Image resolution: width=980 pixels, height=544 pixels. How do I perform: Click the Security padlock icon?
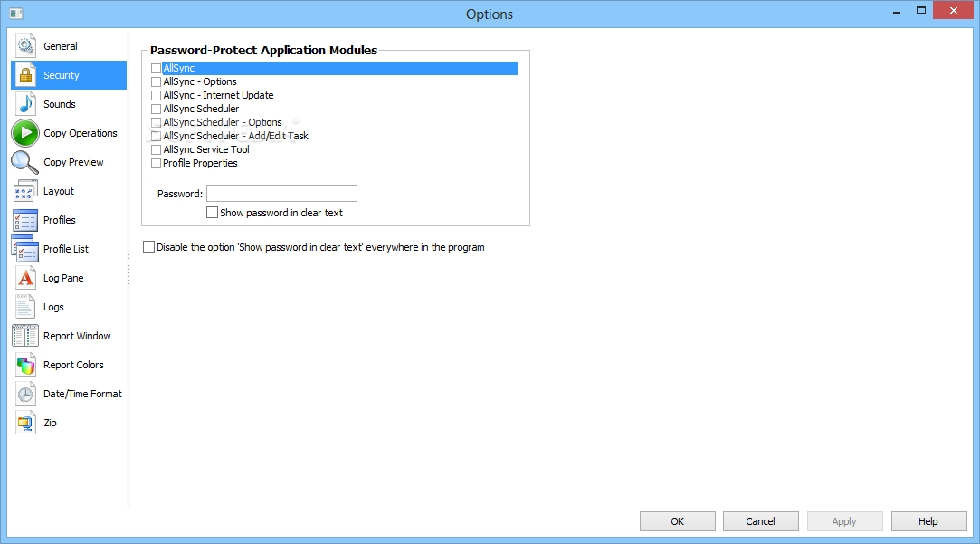click(25, 75)
